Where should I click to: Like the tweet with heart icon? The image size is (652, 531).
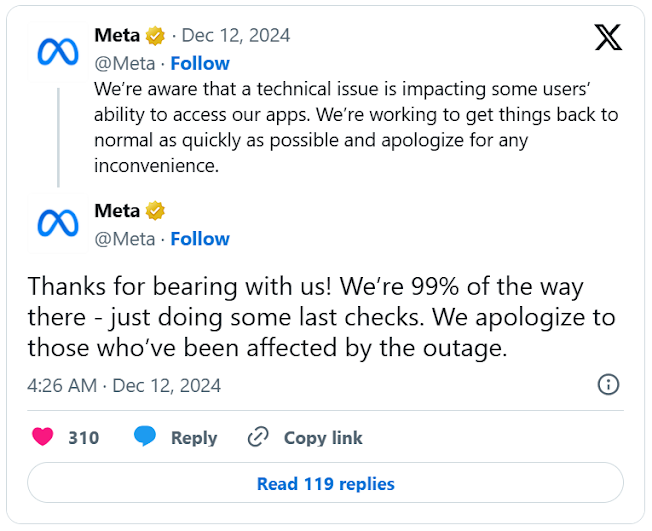[42, 437]
